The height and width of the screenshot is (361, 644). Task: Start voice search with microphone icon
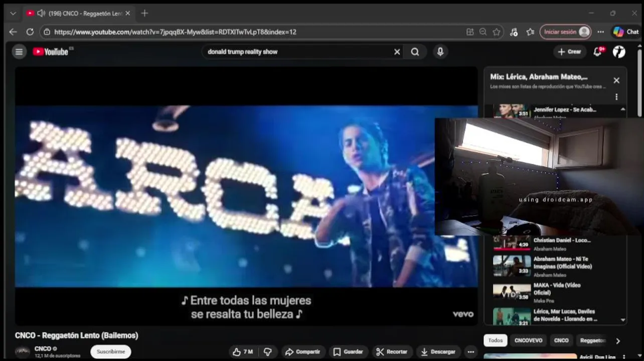click(x=440, y=52)
